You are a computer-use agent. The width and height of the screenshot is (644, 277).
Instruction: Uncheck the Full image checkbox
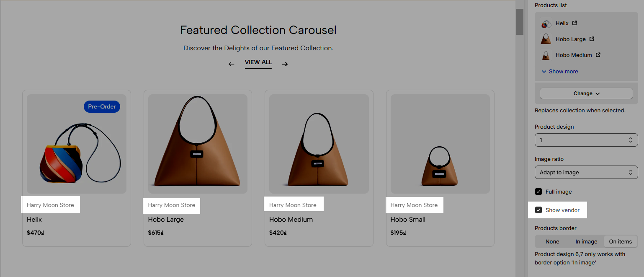538,192
